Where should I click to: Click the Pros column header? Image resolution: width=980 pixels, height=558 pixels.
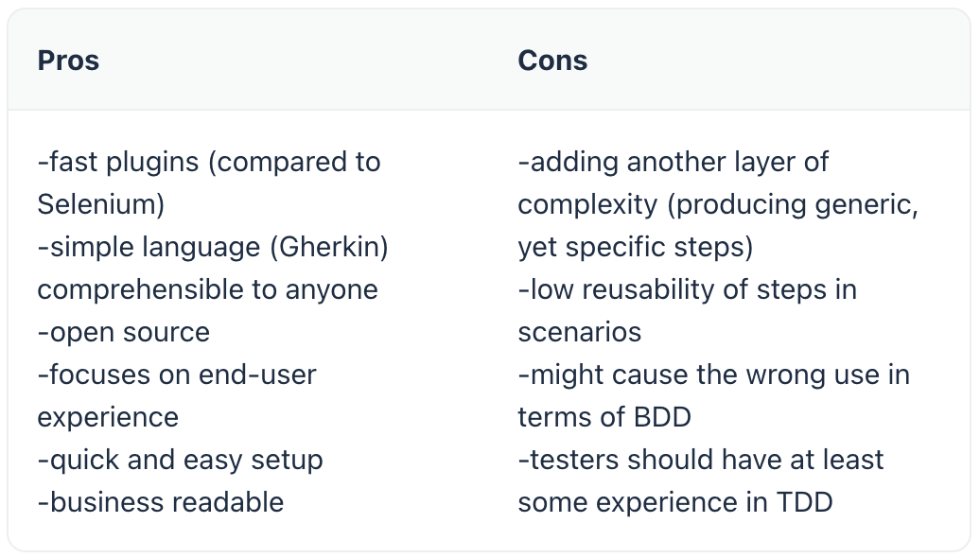pos(68,61)
